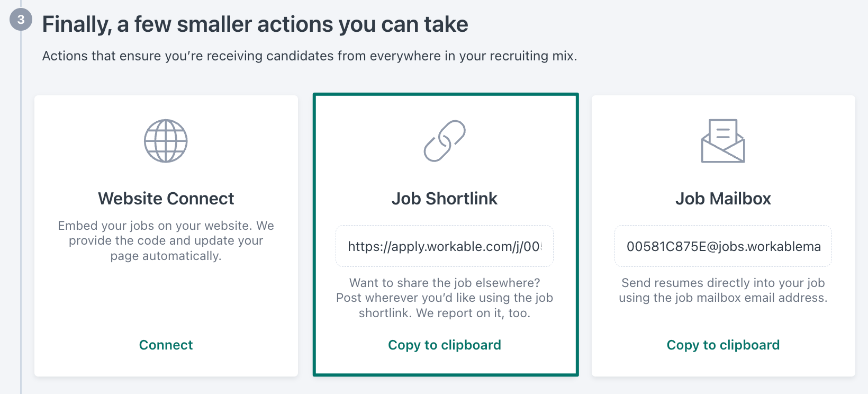Click the Website Connect card description text

tap(166, 241)
